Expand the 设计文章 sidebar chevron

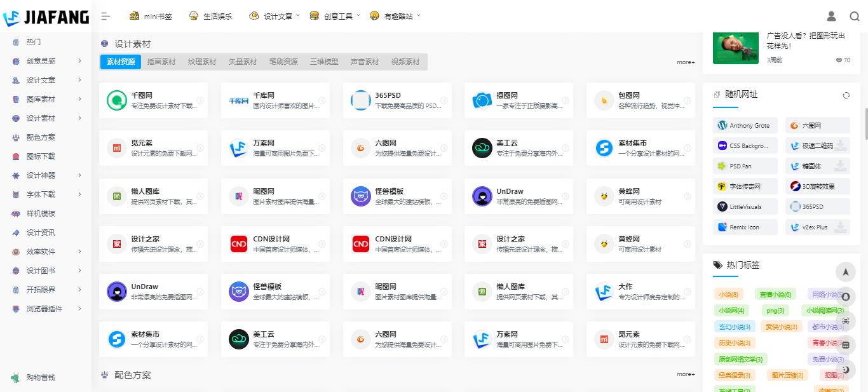pos(79,80)
